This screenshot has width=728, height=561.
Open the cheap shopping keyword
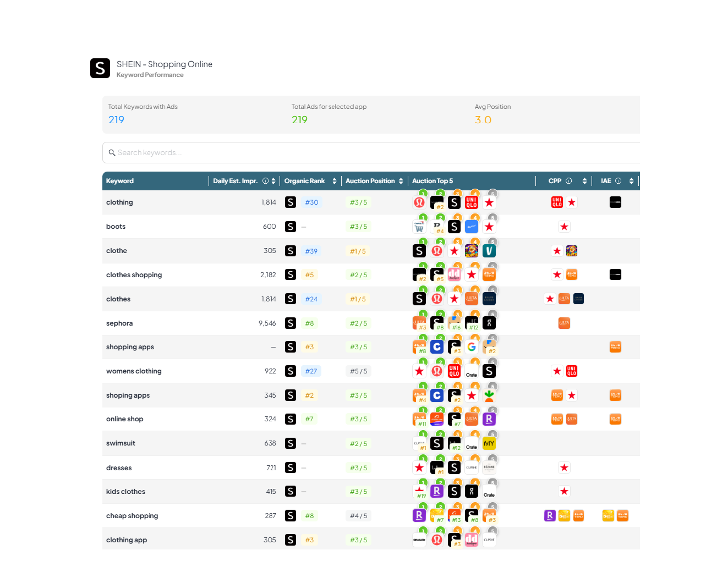click(x=132, y=516)
